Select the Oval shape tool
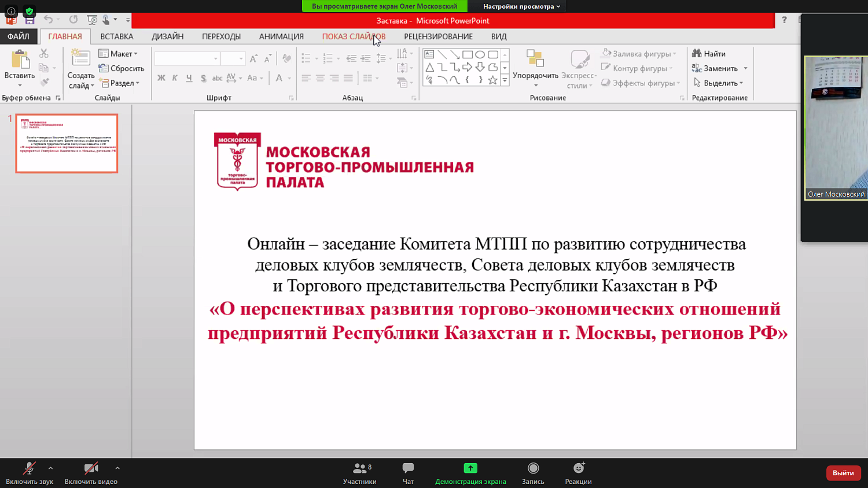 tap(480, 54)
